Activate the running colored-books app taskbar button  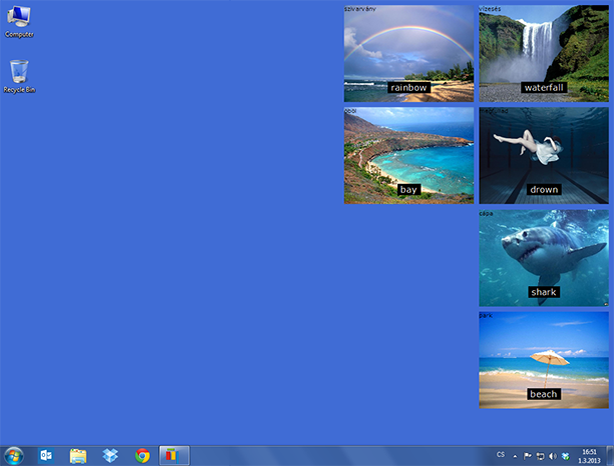[x=174, y=456]
